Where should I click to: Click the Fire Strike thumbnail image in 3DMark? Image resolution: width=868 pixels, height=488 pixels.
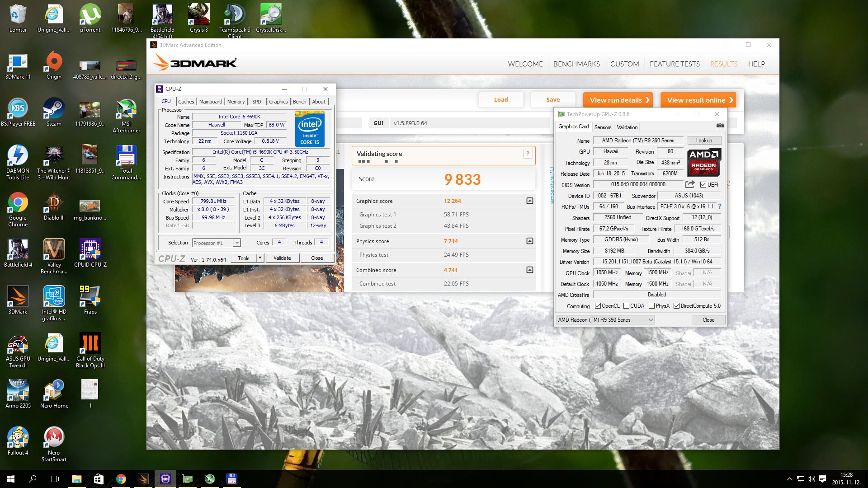tap(259, 278)
